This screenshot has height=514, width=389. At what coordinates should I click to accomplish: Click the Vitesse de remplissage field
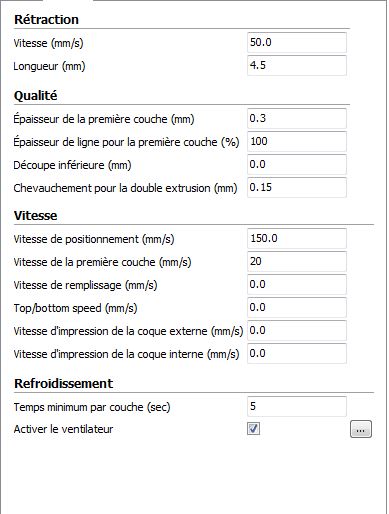[x=297, y=284]
